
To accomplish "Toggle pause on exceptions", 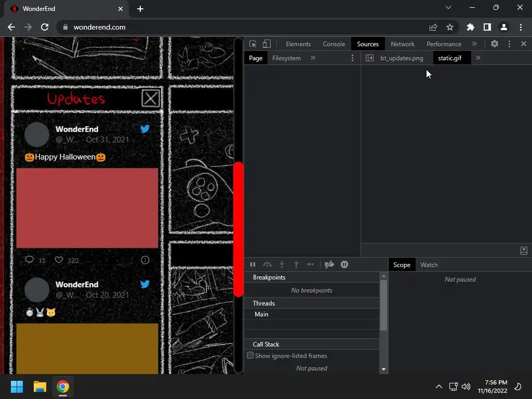I will (x=344, y=264).
